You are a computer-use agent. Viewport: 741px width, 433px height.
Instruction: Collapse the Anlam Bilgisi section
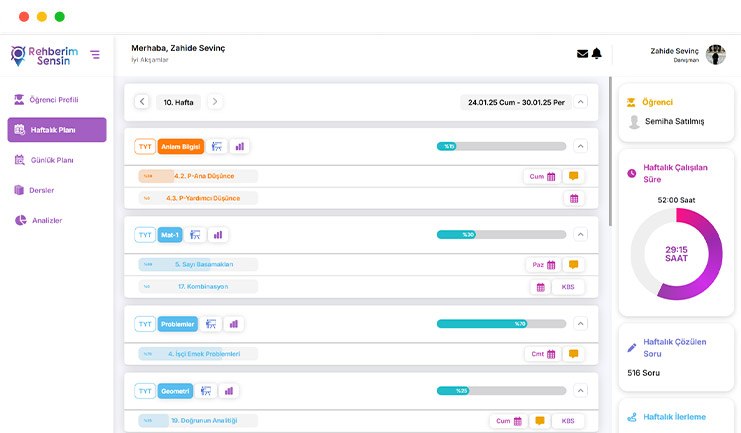point(581,146)
